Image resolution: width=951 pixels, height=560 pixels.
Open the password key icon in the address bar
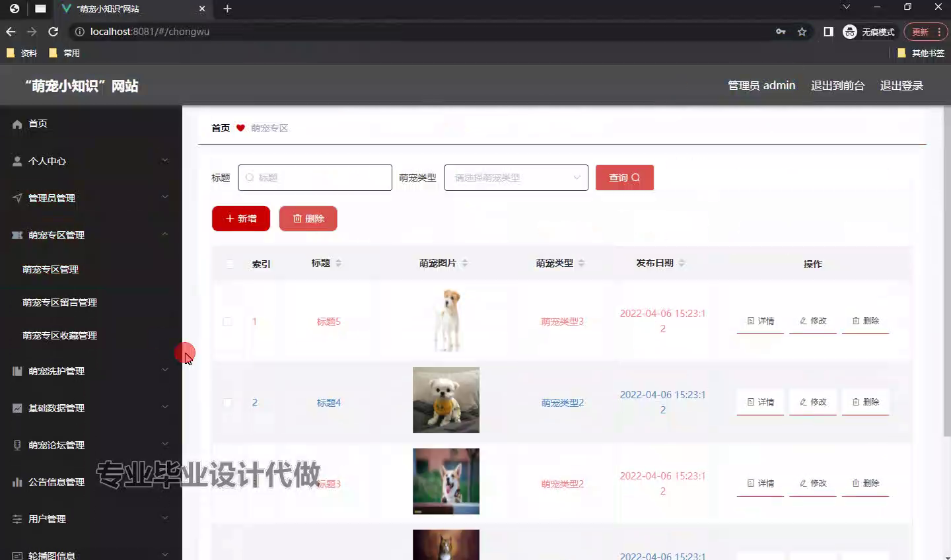tap(781, 32)
